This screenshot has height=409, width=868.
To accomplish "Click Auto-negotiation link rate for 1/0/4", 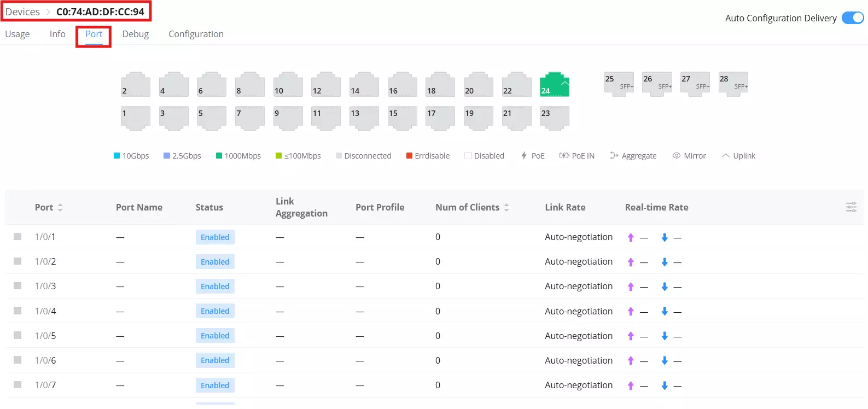I will click(579, 311).
